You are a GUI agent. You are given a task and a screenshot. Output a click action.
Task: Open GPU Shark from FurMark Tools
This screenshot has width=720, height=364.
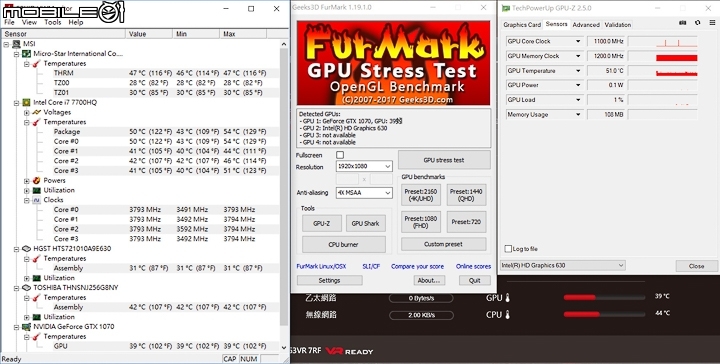(x=366, y=224)
